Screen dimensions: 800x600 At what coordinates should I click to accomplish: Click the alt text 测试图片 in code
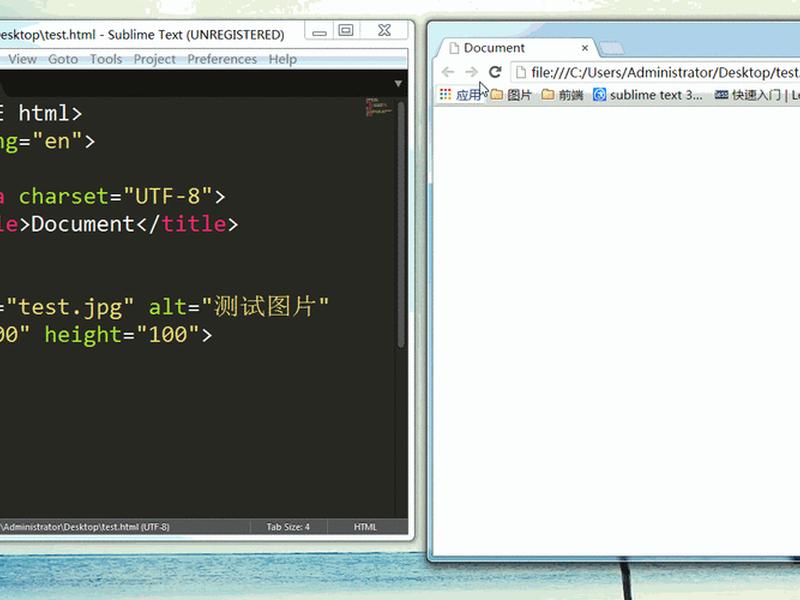[x=264, y=307]
